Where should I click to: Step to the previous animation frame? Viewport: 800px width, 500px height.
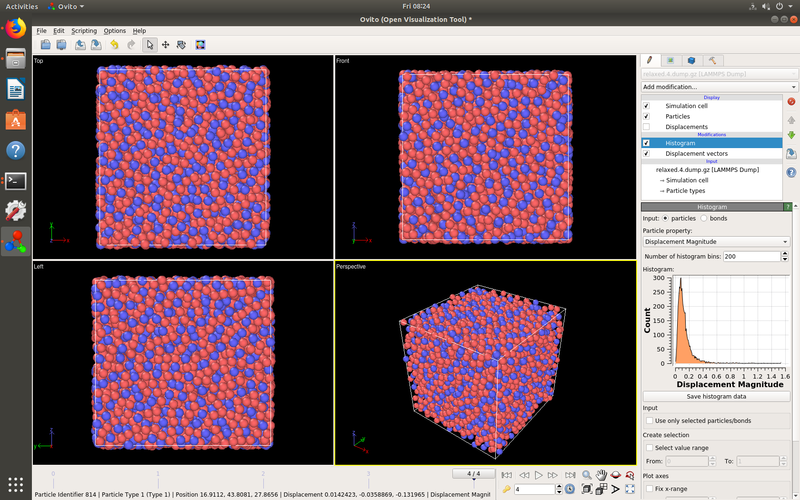523,475
